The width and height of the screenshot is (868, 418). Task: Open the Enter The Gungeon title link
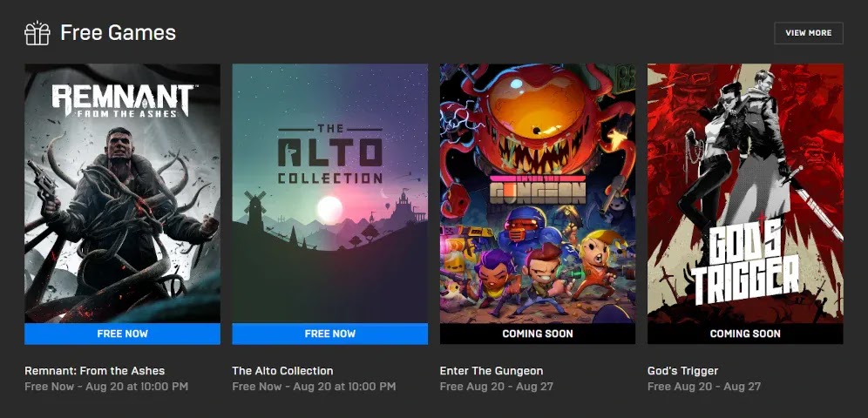(492, 371)
